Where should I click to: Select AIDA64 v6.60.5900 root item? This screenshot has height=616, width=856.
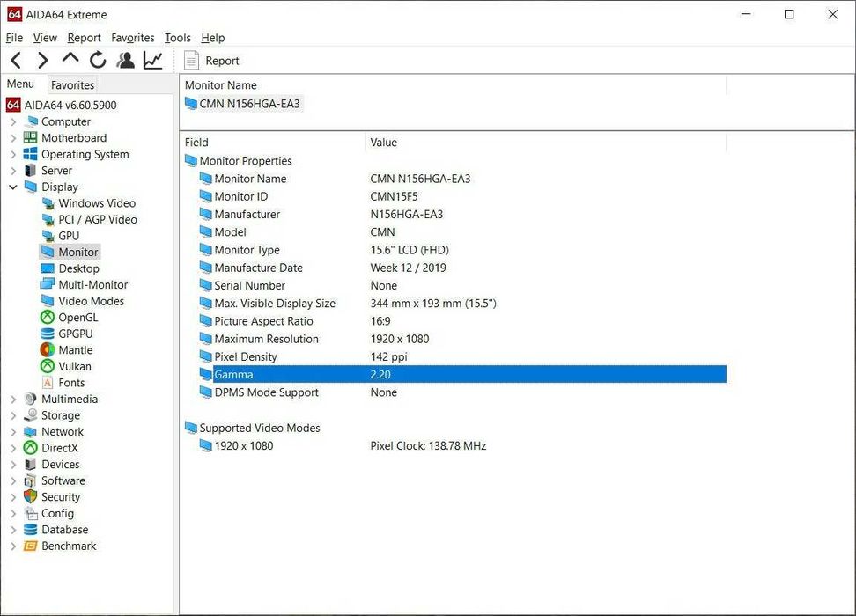tap(61, 105)
